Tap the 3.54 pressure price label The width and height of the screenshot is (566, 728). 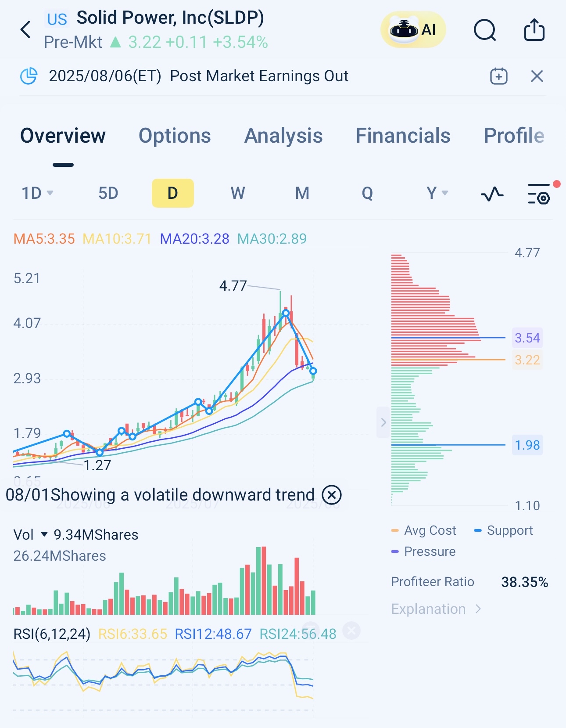[527, 338]
